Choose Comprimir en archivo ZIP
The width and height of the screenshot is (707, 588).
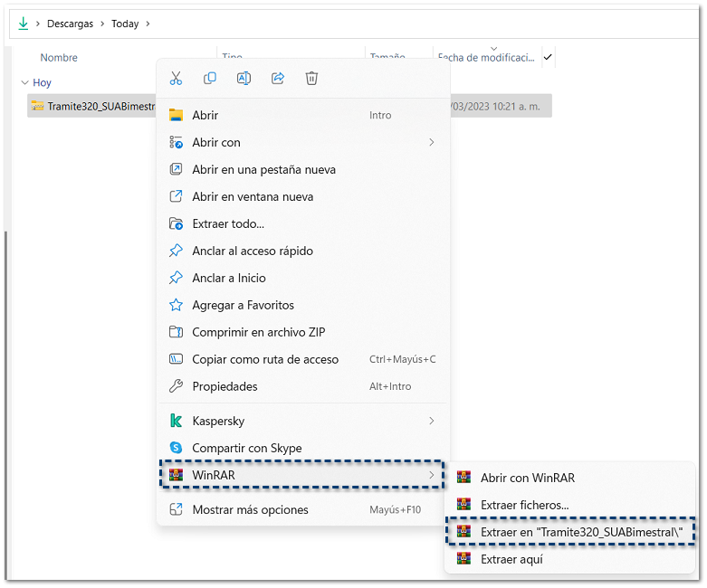pos(303,332)
